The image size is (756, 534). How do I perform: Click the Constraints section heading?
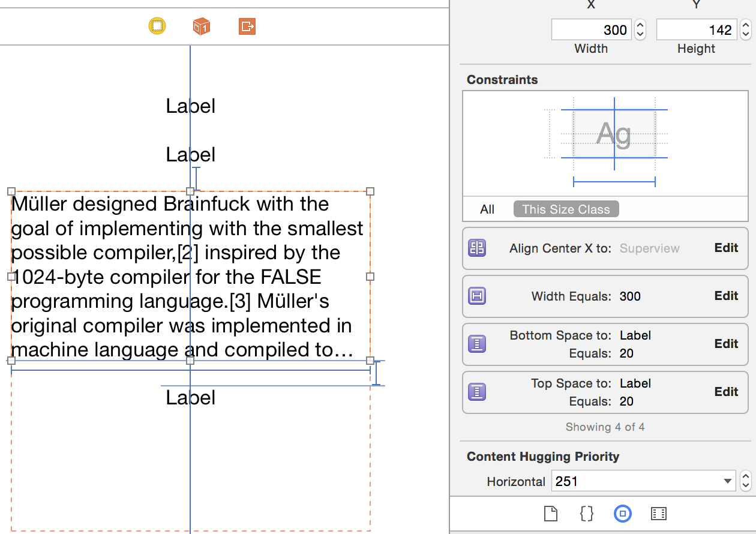coord(502,80)
